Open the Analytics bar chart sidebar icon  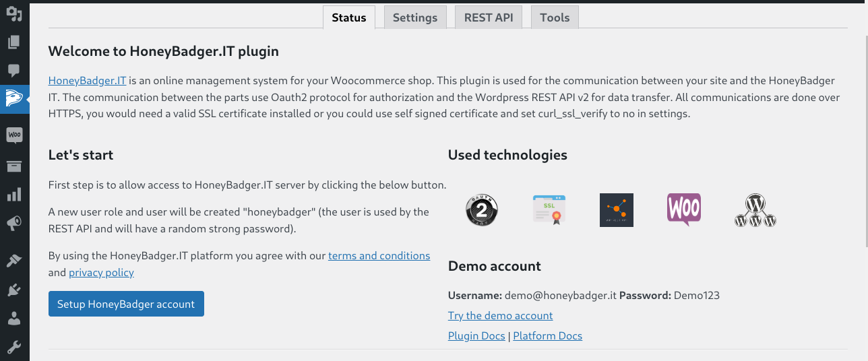tap(14, 195)
